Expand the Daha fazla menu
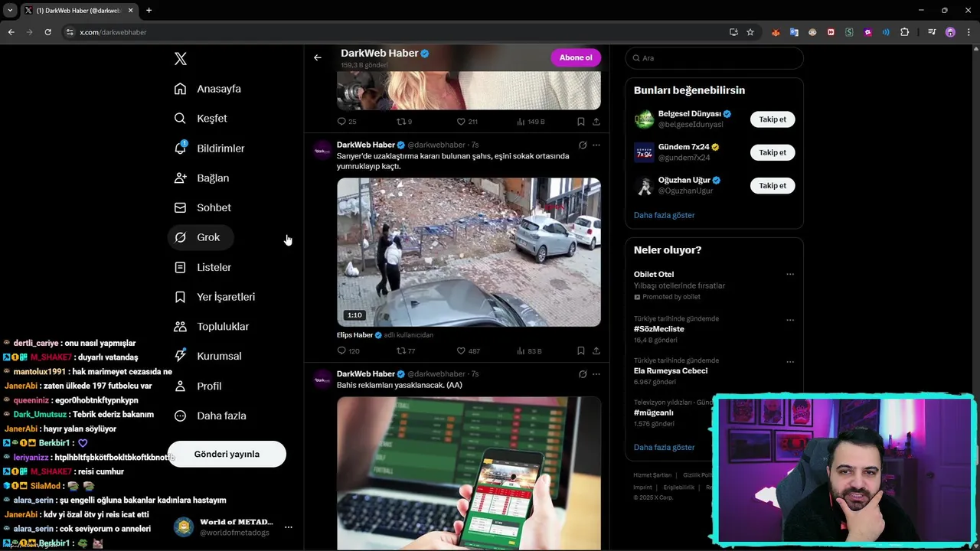 coord(211,416)
